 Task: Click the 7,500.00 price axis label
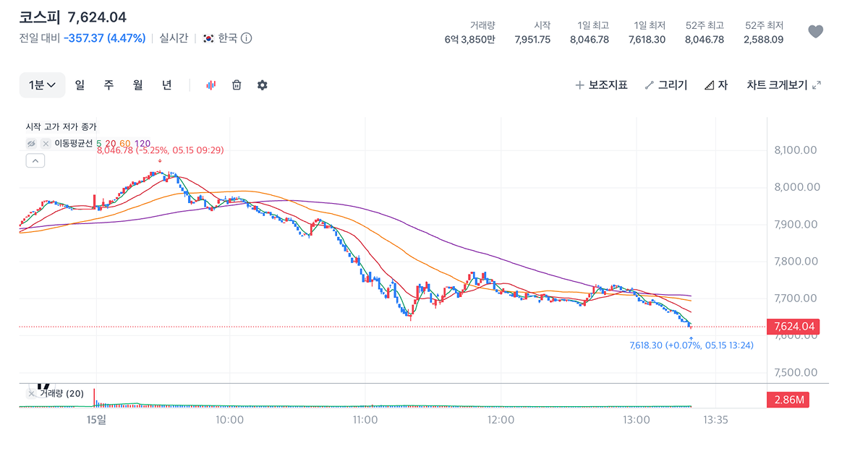796,373
